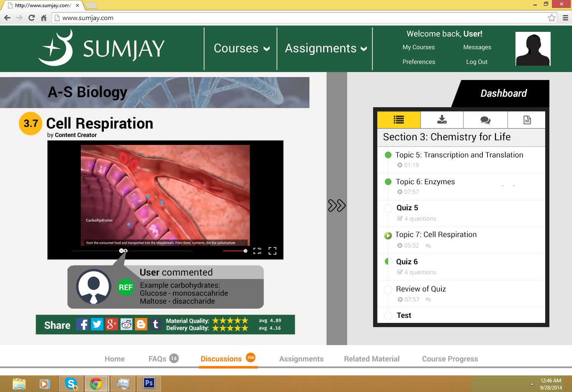Open the downloads tab in Dashboard
Viewport: 572px width, 392px height.
pyautogui.click(x=442, y=120)
